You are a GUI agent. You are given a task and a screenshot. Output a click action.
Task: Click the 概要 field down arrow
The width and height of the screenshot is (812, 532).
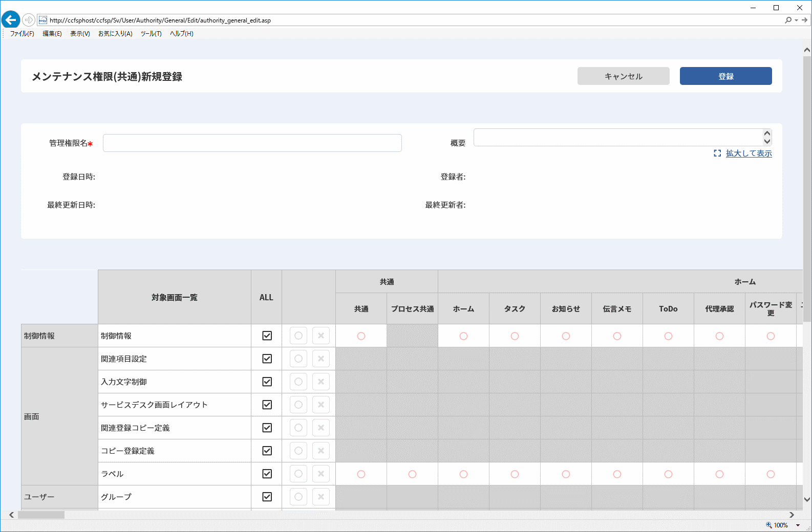(x=767, y=141)
